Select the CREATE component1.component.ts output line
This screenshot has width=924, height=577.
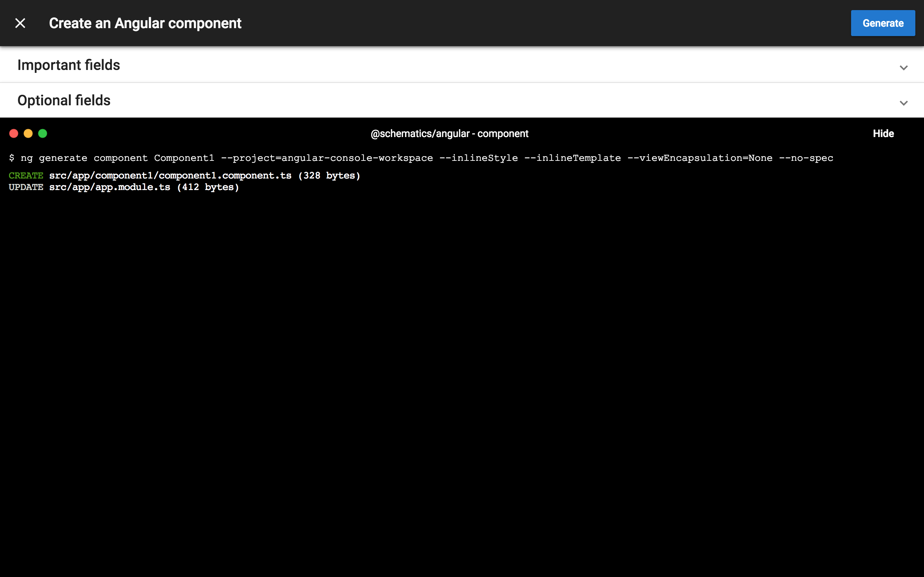tap(184, 175)
